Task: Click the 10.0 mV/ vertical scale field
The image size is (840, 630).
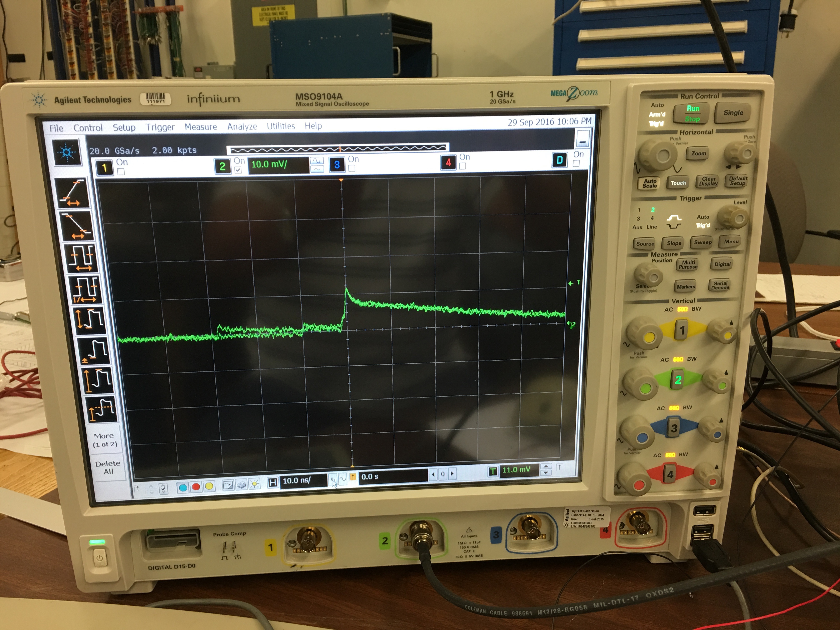Action: click(278, 165)
